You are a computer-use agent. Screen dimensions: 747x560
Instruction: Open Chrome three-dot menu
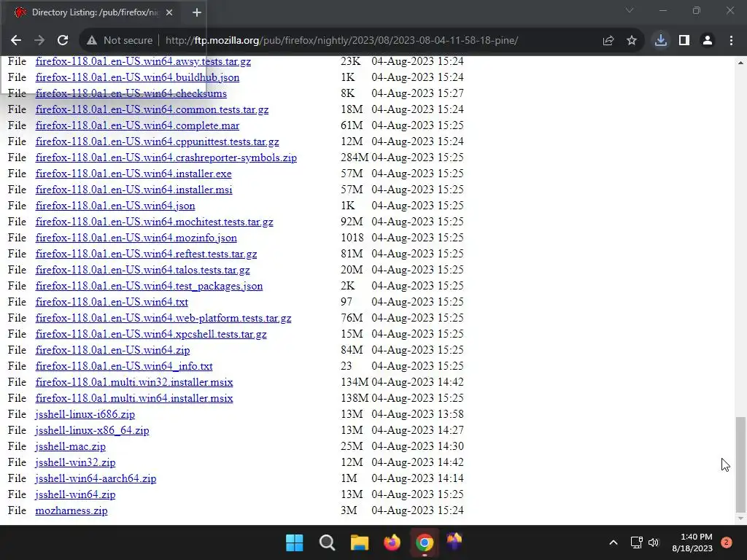731,41
